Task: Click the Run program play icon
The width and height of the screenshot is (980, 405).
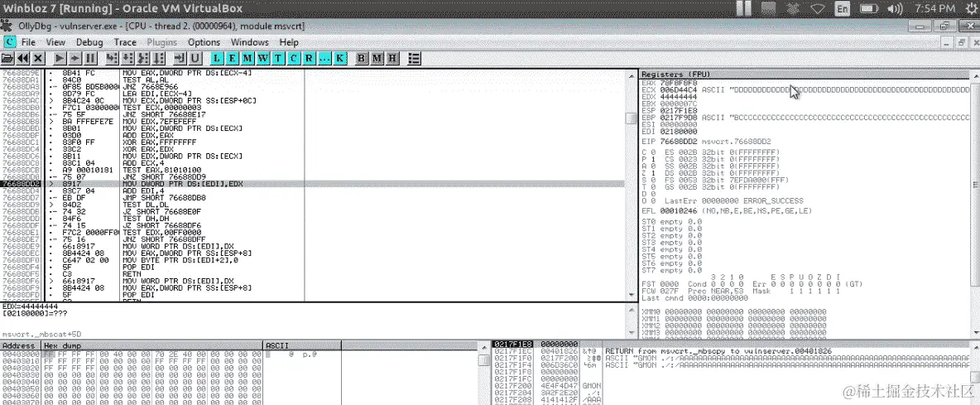Action: point(60,58)
